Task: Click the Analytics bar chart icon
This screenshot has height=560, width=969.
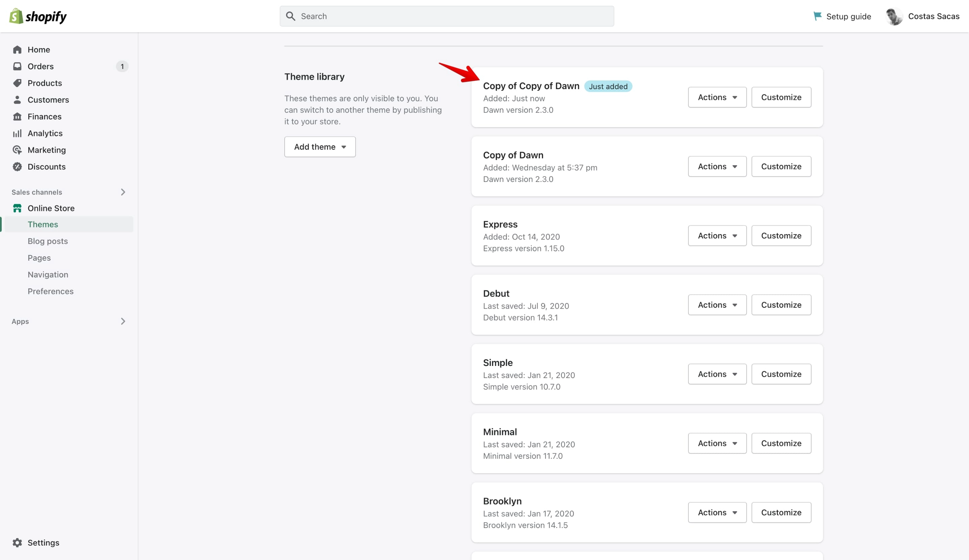Action: point(17,133)
